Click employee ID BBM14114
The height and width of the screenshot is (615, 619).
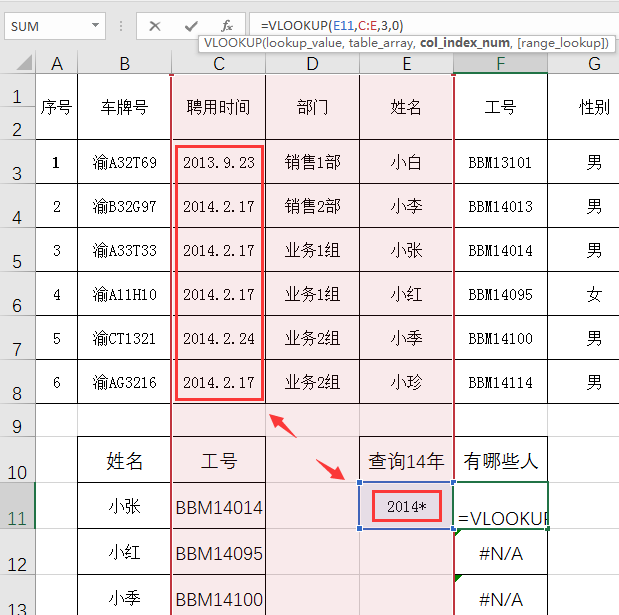tap(501, 382)
